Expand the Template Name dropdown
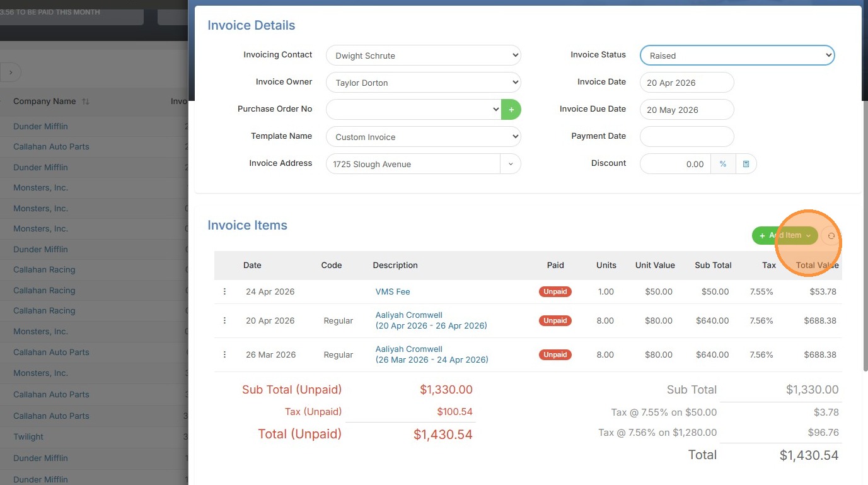The height and width of the screenshot is (485, 868). coord(424,137)
